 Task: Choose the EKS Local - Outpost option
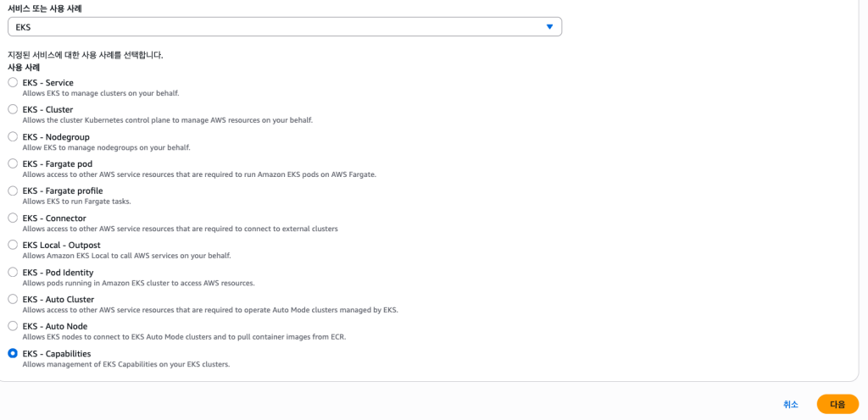13,245
